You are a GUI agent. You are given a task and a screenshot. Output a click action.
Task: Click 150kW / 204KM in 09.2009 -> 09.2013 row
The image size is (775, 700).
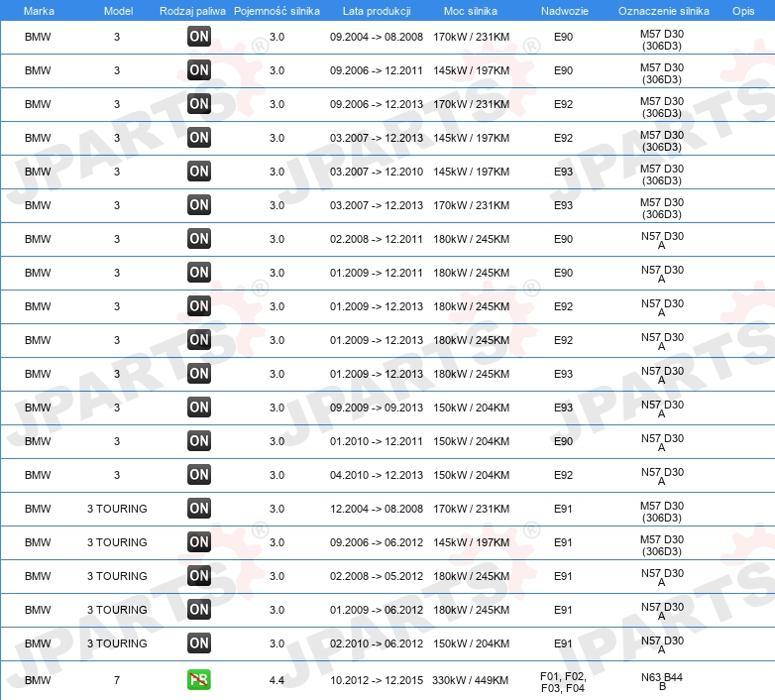point(471,408)
